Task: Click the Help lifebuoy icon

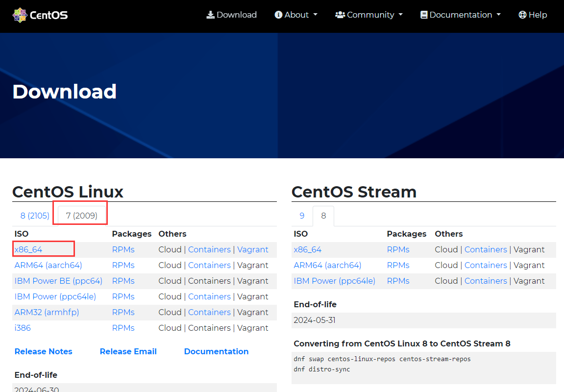Action: coord(522,15)
